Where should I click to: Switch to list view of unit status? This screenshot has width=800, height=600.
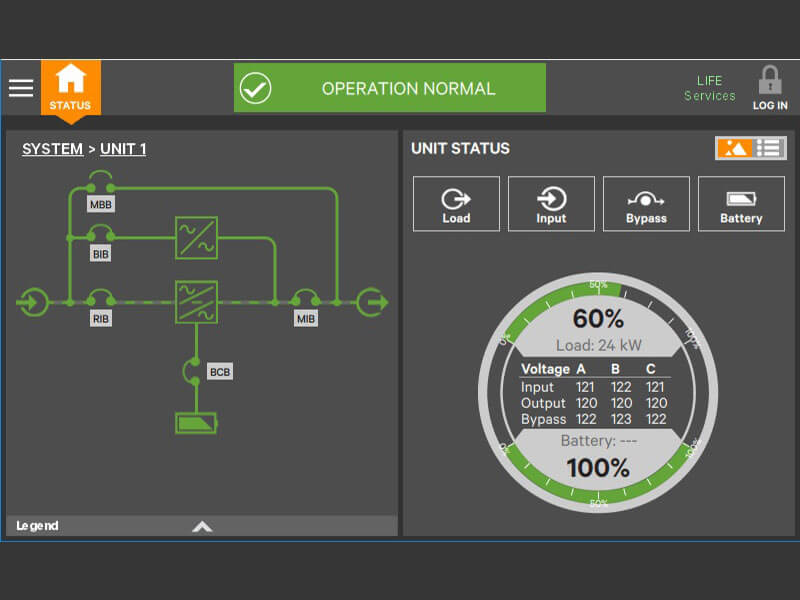(x=769, y=148)
